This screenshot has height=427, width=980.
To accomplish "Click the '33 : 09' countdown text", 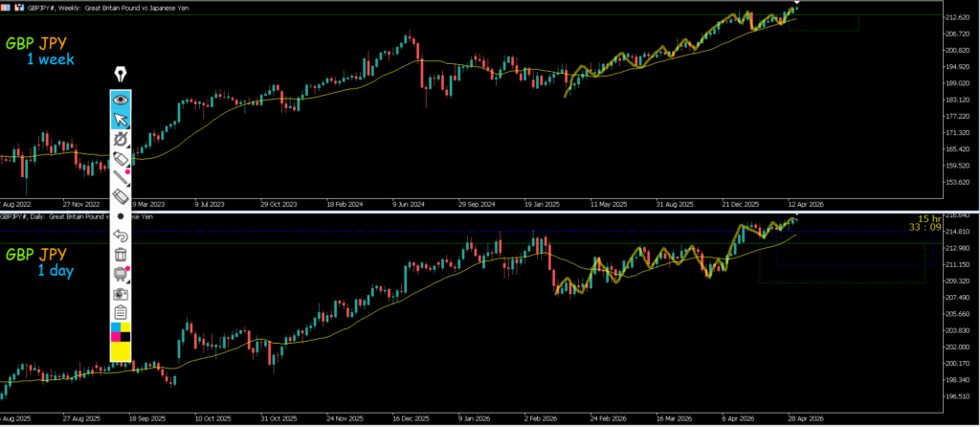I will point(925,228).
